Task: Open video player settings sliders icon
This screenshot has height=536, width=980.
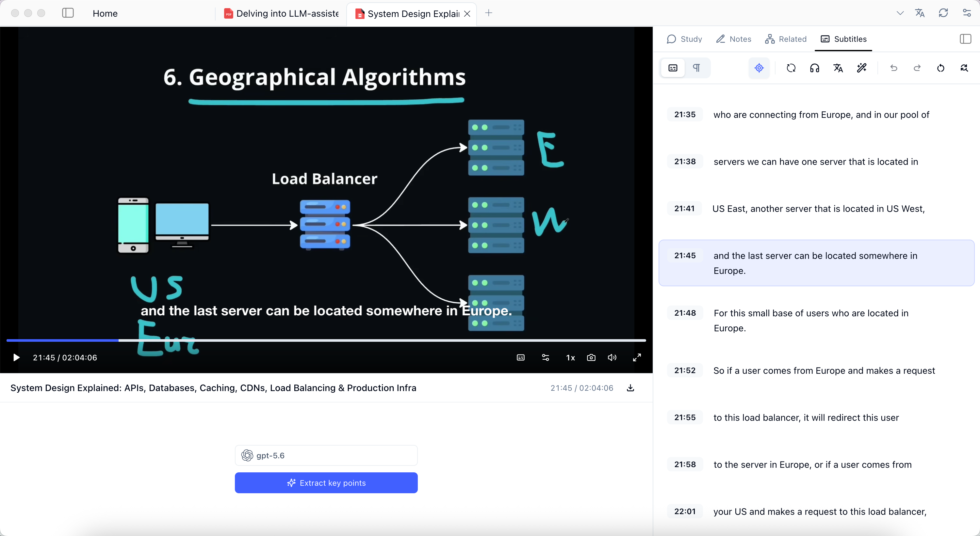Action: point(545,357)
